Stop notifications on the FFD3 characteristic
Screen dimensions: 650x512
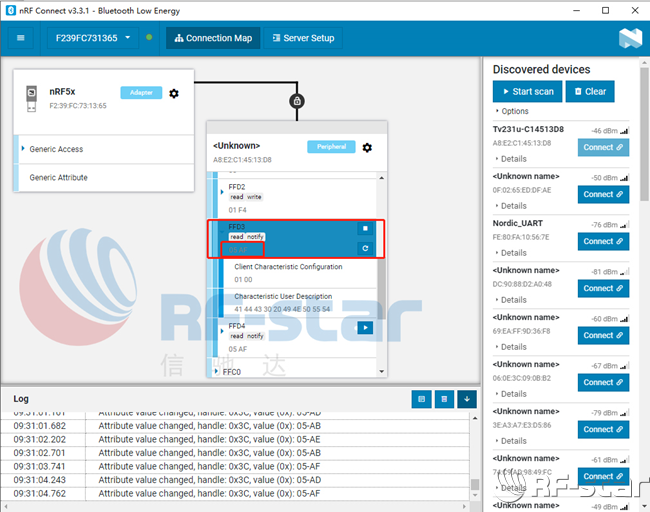[366, 229]
